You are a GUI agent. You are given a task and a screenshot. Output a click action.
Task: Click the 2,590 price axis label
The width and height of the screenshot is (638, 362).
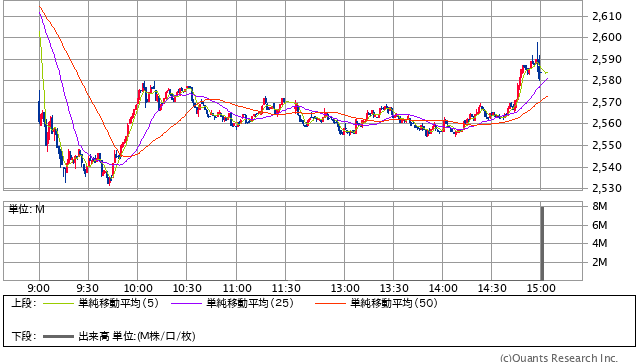click(607, 59)
